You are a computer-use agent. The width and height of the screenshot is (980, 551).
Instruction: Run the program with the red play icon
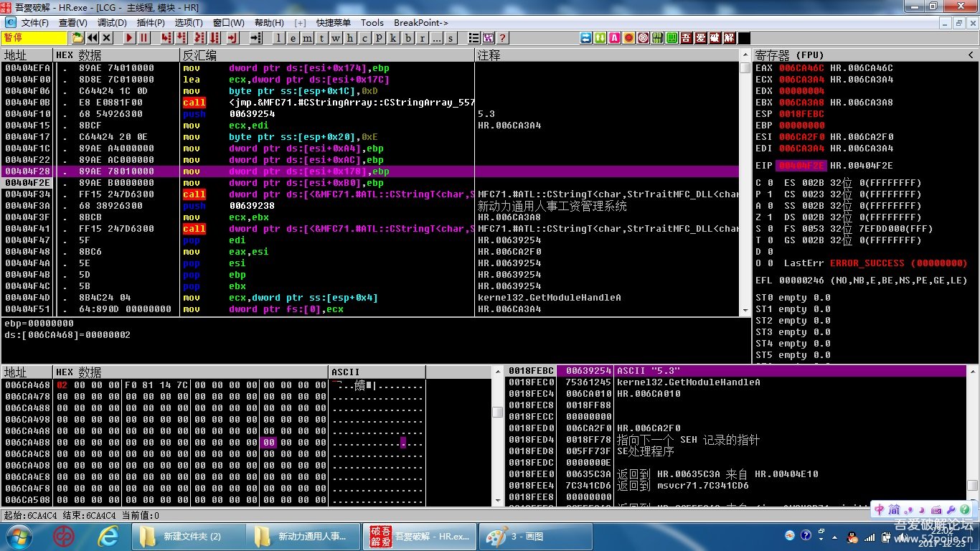(130, 38)
